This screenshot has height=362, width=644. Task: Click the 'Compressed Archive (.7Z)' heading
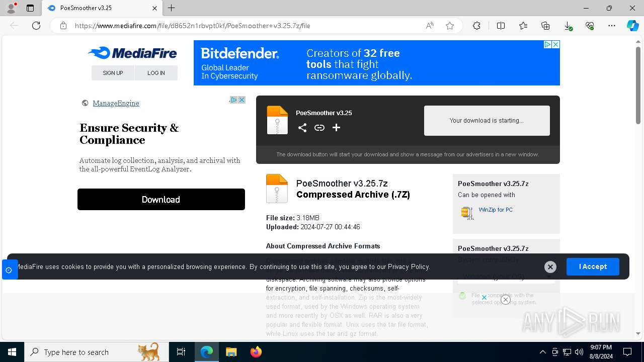[x=353, y=195]
